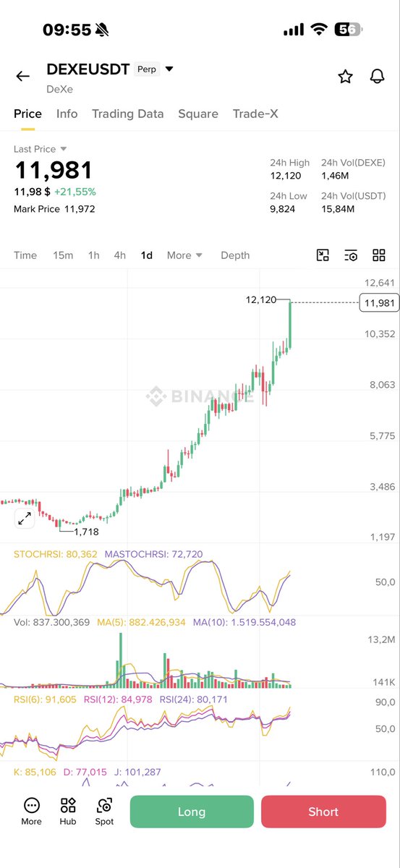This screenshot has width=400, height=868.
Task: Tap the status bar silent bell icon
Action: pyautogui.click(x=102, y=30)
